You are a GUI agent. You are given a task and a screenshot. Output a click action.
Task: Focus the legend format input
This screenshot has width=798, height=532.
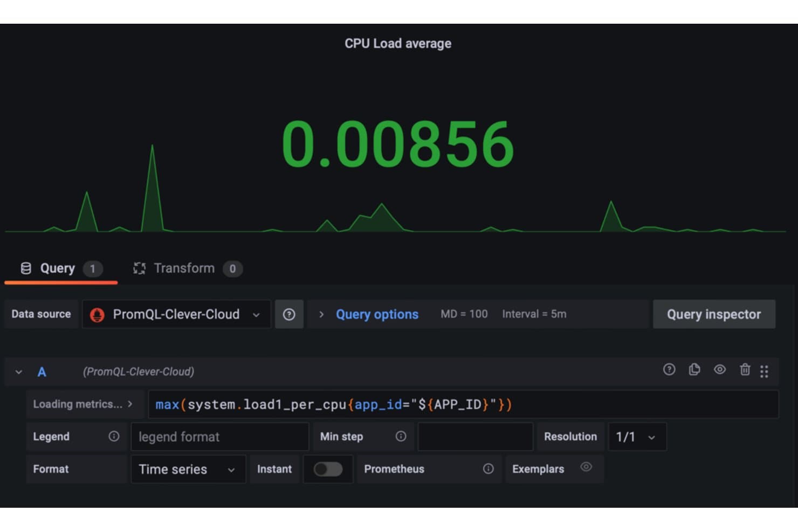pyautogui.click(x=220, y=437)
